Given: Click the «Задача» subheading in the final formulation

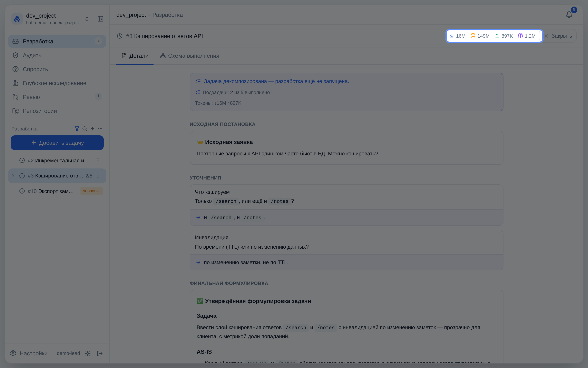Looking at the screenshot, I should pos(207,316).
